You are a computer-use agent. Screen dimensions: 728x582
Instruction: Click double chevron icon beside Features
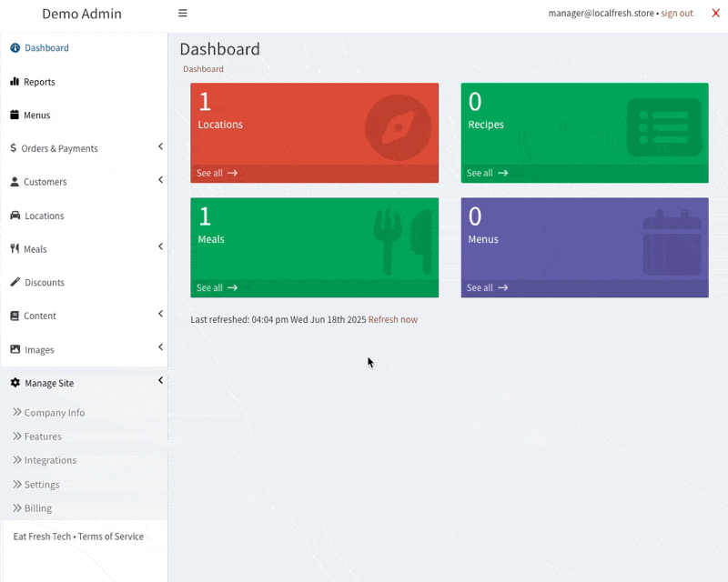point(17,436)
